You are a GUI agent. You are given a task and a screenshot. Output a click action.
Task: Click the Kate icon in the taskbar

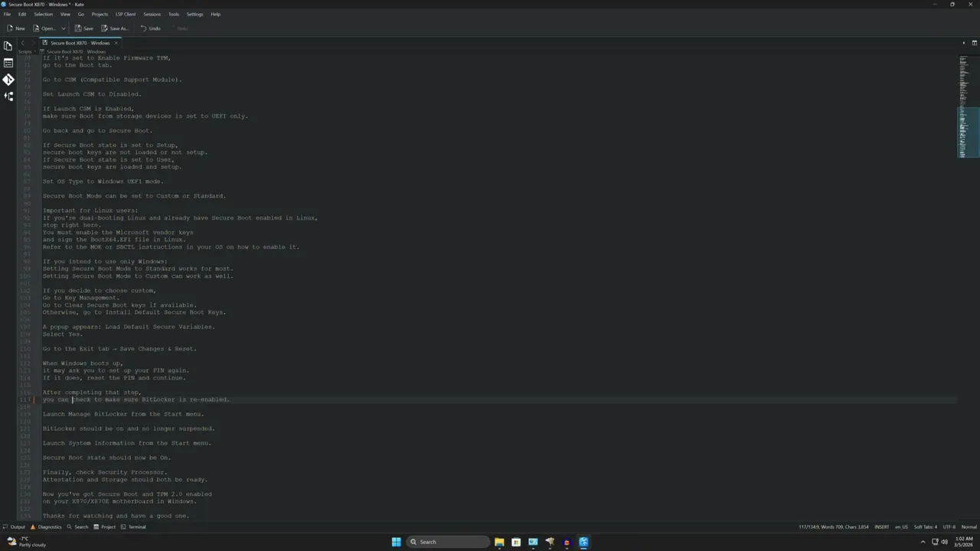(x=583, y=542)
